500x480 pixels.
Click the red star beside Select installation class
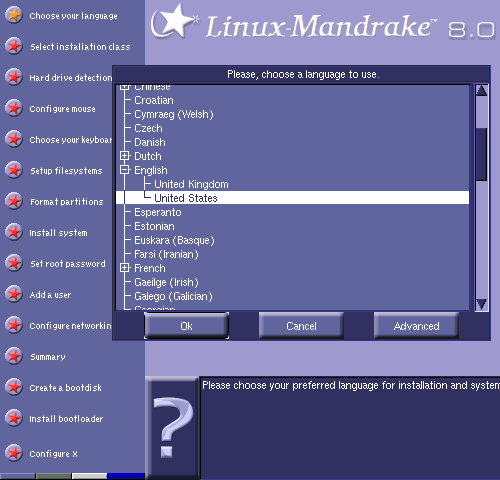[x=14, y=46]
